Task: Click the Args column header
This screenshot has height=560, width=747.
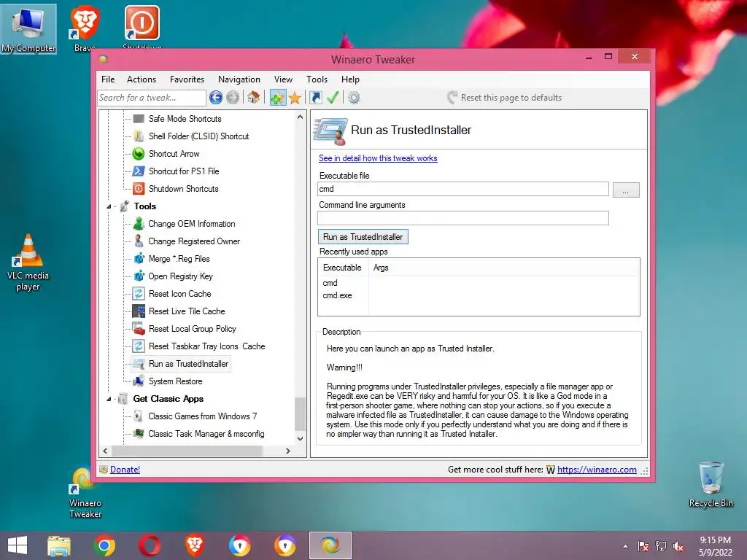Action: (381, 268)
